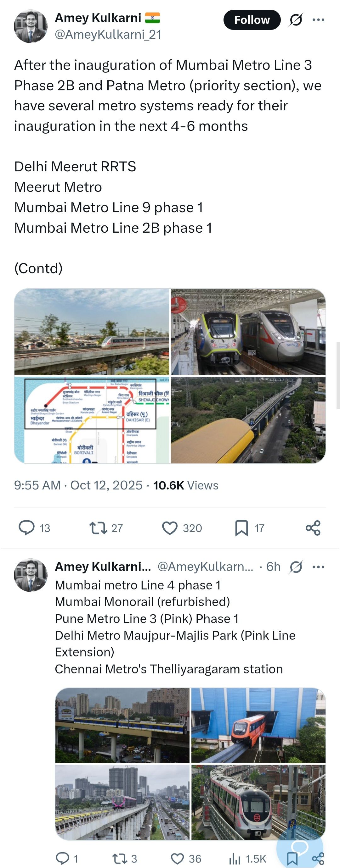This screenshot has width=340, height=868.
Task: Share the reply tweet
Action: tap(318, 859)
